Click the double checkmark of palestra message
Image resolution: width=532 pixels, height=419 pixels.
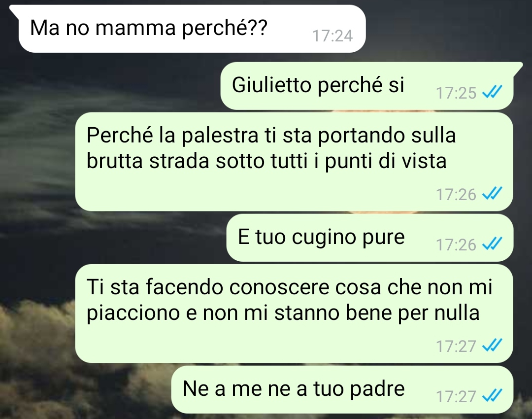click(492, 193)
